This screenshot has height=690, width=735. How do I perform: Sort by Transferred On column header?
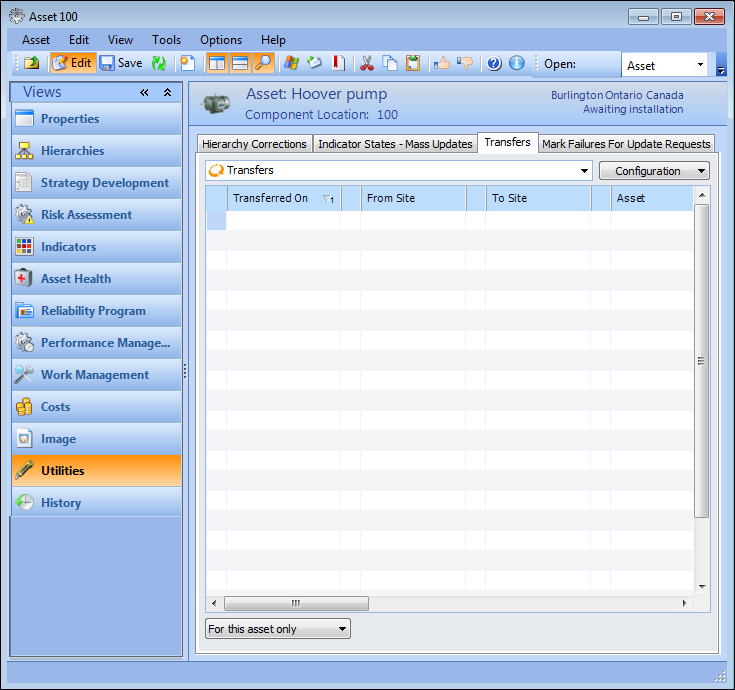(x=271, y=198)
